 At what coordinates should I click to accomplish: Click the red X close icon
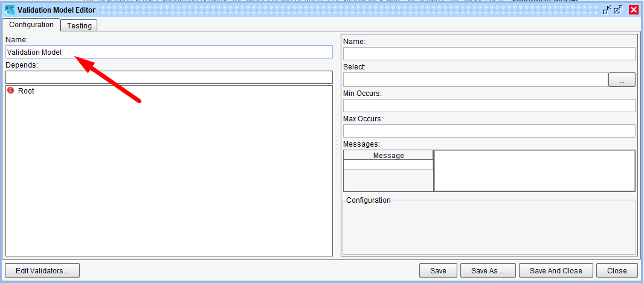(634, 10)
